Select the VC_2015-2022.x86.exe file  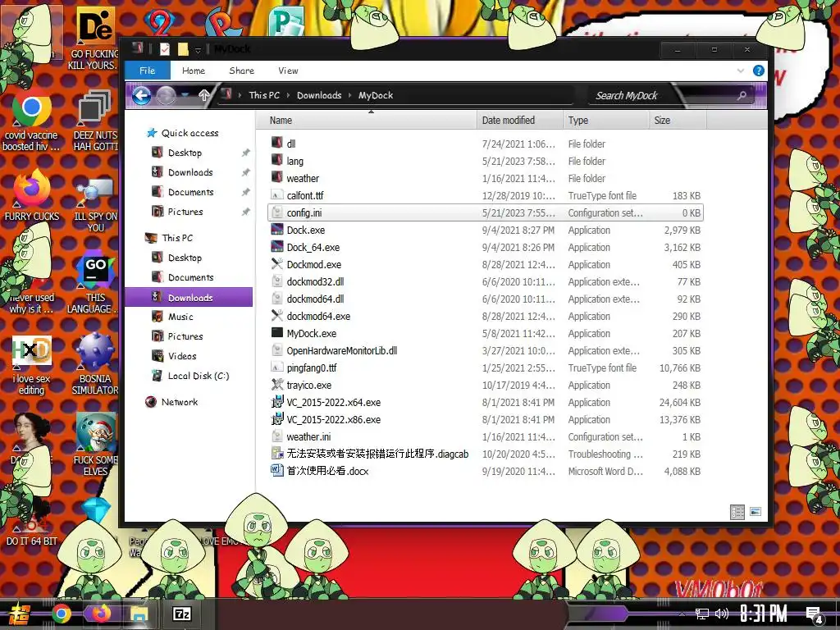[333, 419]
